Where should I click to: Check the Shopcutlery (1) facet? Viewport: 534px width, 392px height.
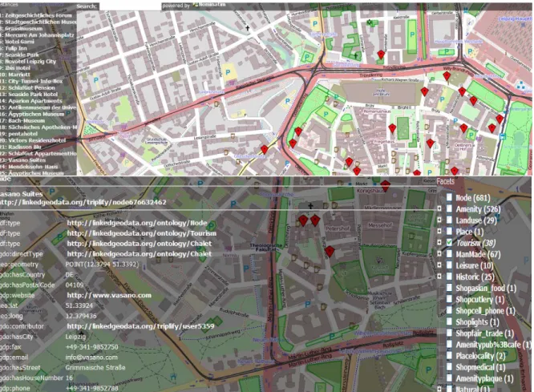(449, 299)
